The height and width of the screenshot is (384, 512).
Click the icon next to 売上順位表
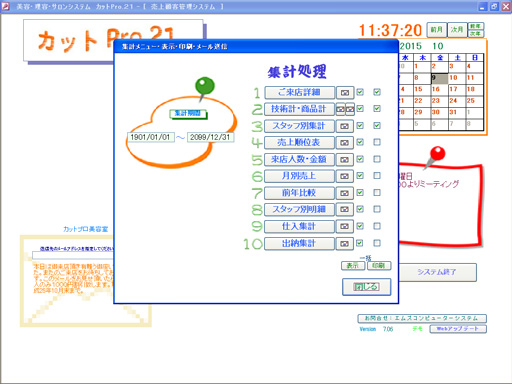345,143
